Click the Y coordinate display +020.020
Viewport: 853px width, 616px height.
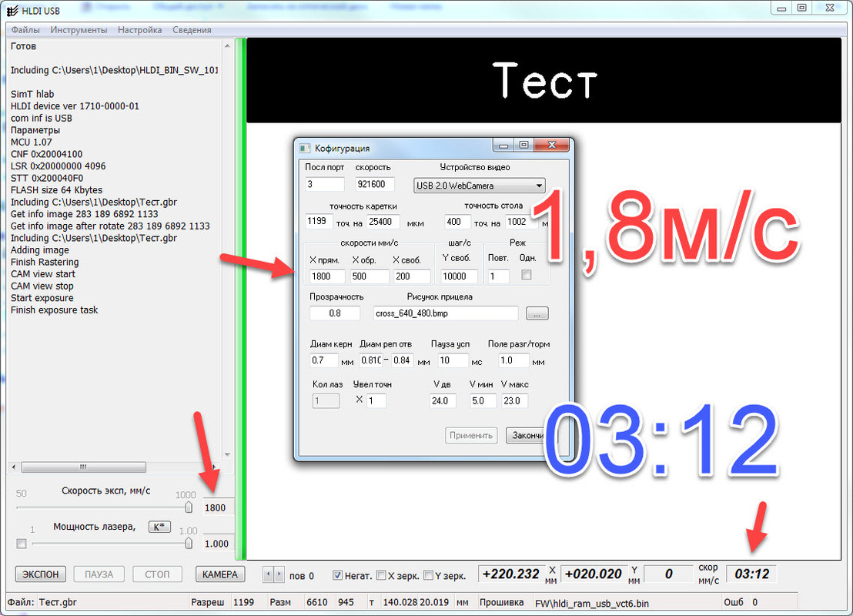point(593,574)
